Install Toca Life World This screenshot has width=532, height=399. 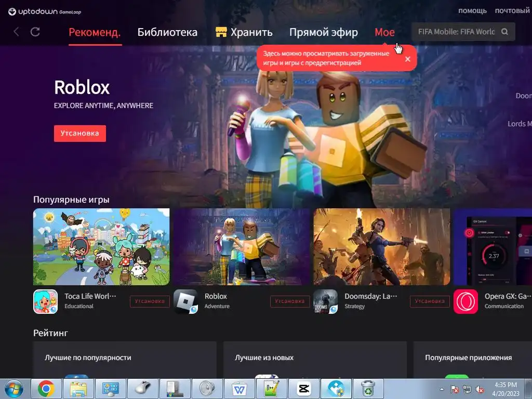[x=150, y=301]
